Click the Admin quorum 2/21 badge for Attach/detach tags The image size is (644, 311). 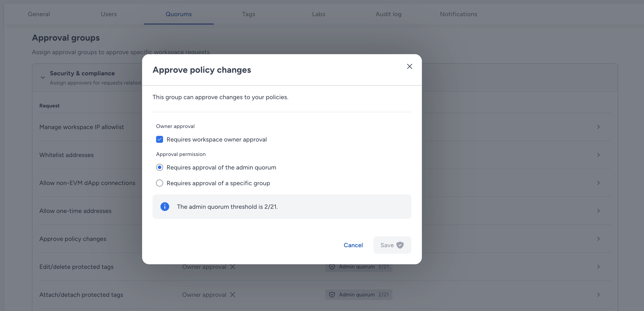click(x=359, y=295)
